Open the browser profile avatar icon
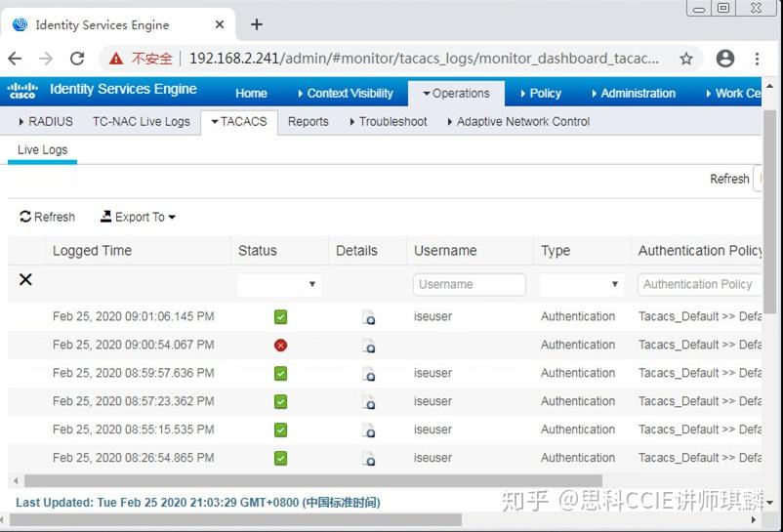This screenshot has width=783, height=532. coord(725,59)
